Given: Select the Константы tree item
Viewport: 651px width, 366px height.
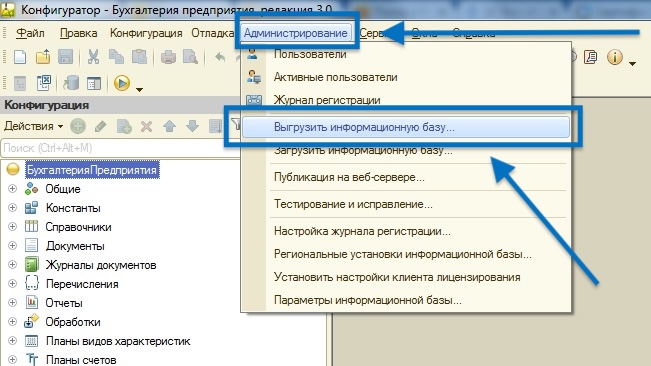Looking at the screenshot, I should point(73,208).
